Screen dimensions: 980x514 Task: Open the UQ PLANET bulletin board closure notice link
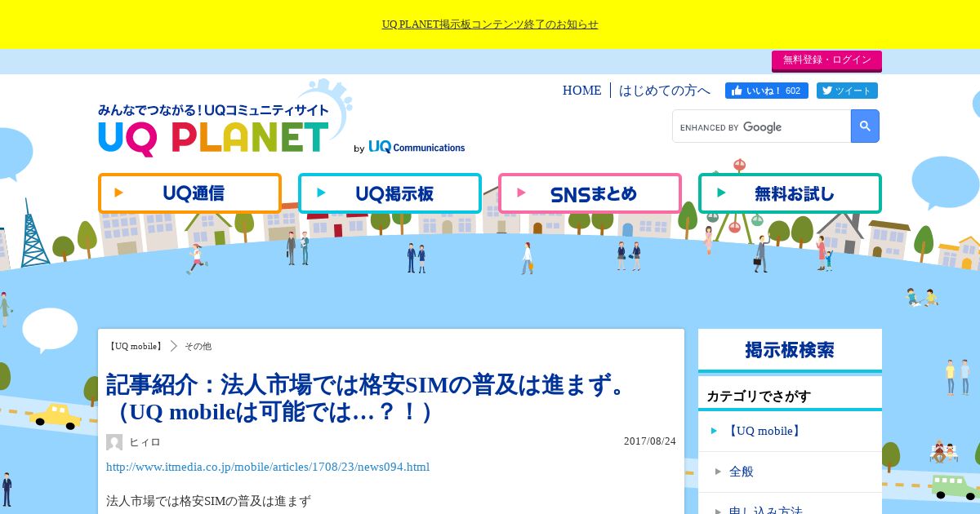pos(490,24)
